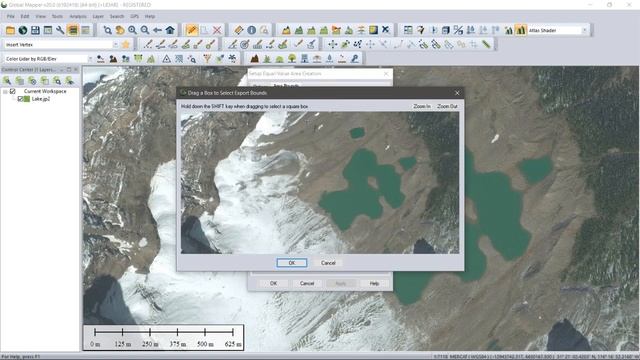Click the last icon in Control Center toolbar
Viewport: 640px width, 360px height.
click(x=69, y=80)
